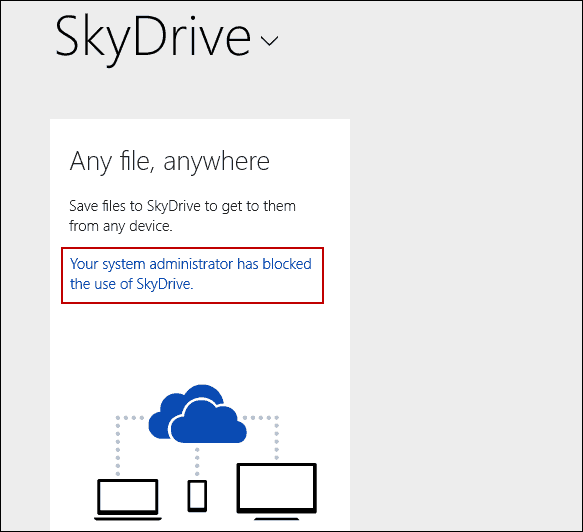Screen dimensions: 583x532
Task: Select the desktop monitor icon
Action: [x=277, y=491]
